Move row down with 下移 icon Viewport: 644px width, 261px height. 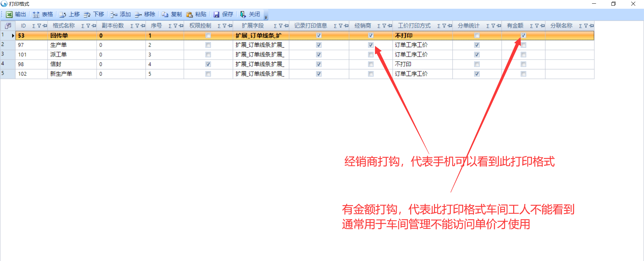click(x=87, y=14)
